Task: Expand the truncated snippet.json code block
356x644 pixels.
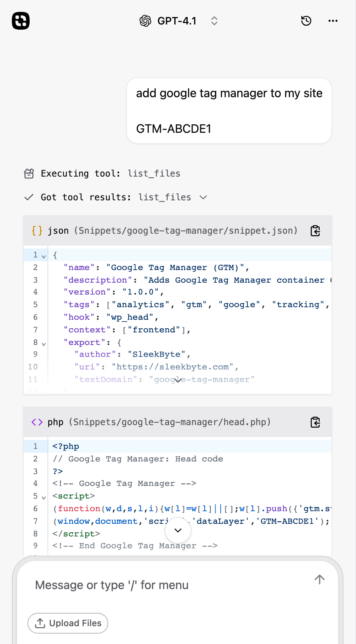Action: coord(178,380)
